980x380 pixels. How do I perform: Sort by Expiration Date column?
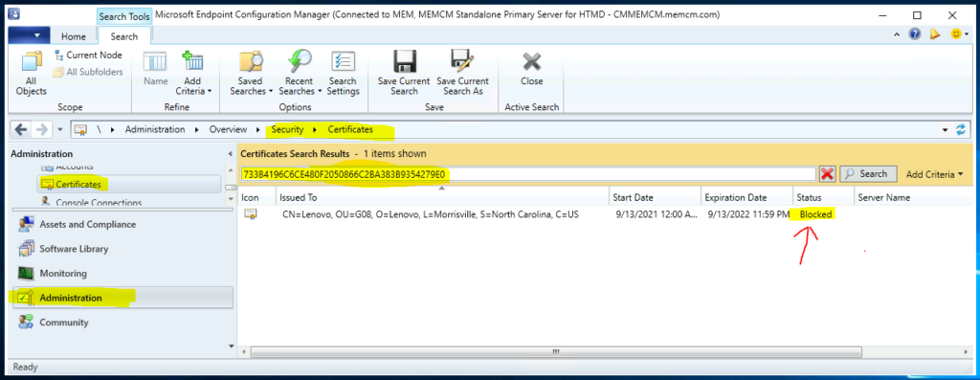coord(746,197)
